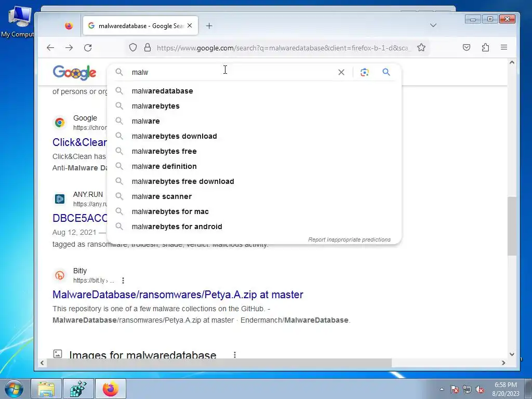Viewport: 532px width, 399px height.
Task: Choose the 'malwarebytes' suggestion
Action: coord(254,106)
